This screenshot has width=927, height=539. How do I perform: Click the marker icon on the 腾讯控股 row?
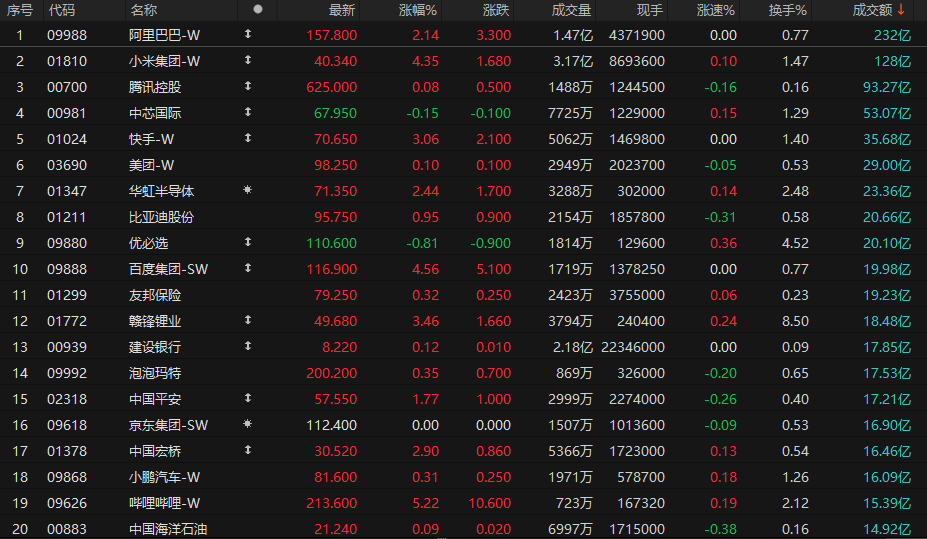coord(248,86)
